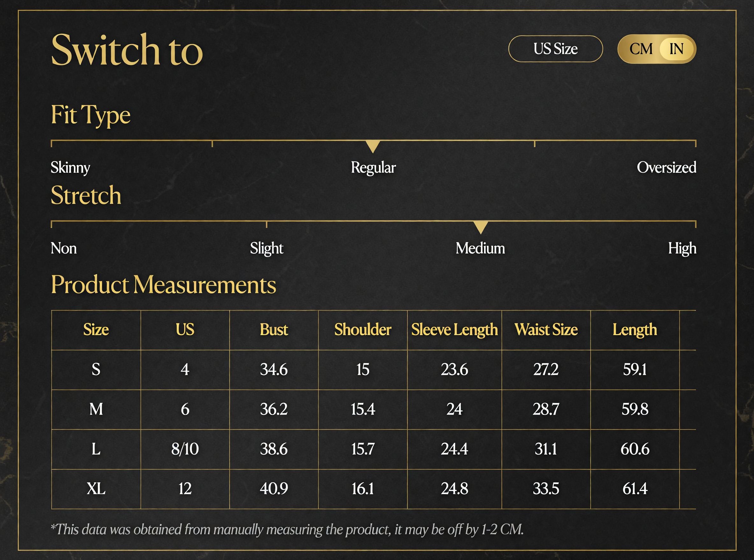Click the Stretch triangle marker at Medium
The image size is (754, 560).
(x=480, y=227)
